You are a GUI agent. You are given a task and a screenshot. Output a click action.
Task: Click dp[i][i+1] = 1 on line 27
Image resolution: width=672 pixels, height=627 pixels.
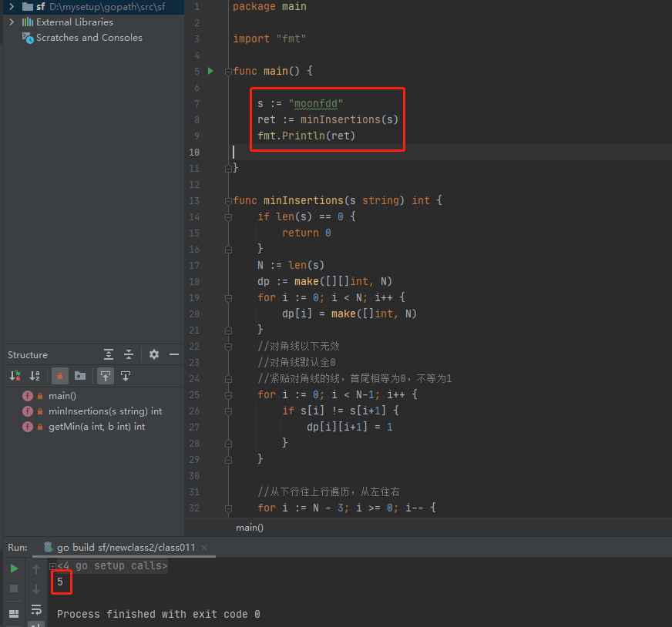tap(349, 427)
